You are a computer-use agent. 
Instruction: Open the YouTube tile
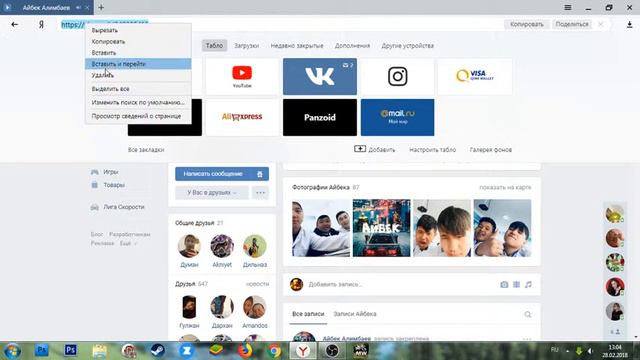click(242, 76)
